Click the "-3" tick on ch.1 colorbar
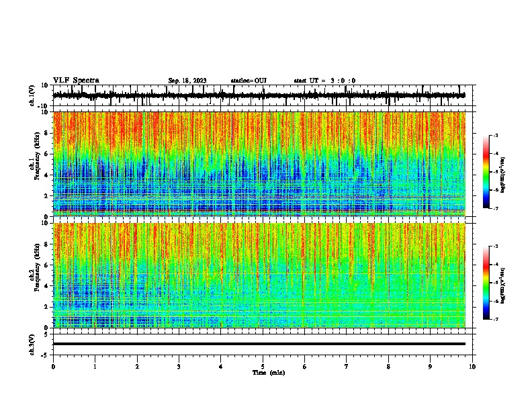Viewport: 532px width, 411px height. [495, 135]
